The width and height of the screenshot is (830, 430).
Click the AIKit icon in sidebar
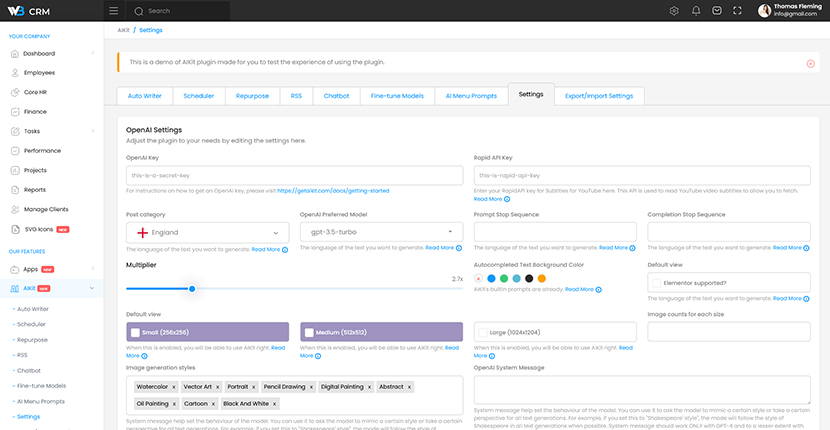(x=15, y=289)
